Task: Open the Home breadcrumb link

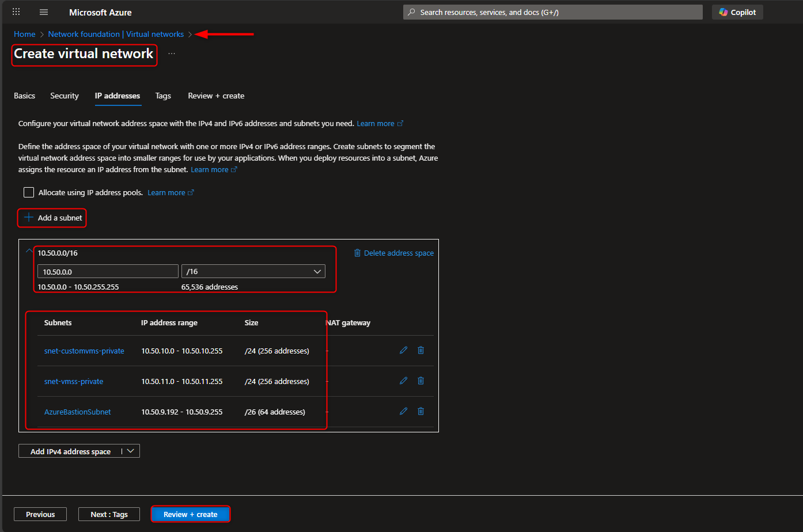Action: (x=24, y=34)
